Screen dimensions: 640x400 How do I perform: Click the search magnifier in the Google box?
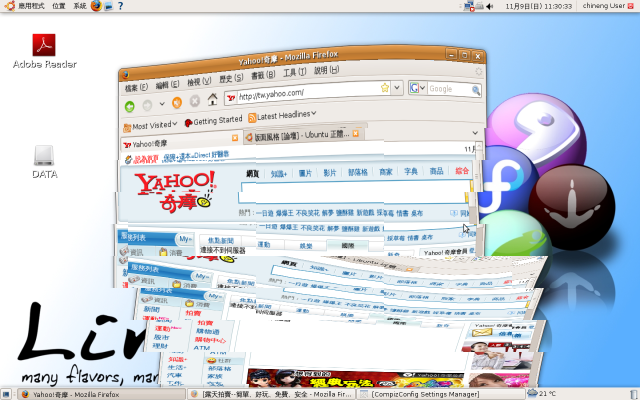point(476,90)
